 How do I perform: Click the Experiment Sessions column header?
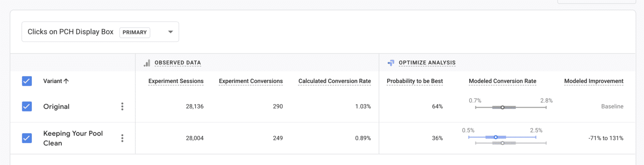pyautogui.click(x=176, y=81)
